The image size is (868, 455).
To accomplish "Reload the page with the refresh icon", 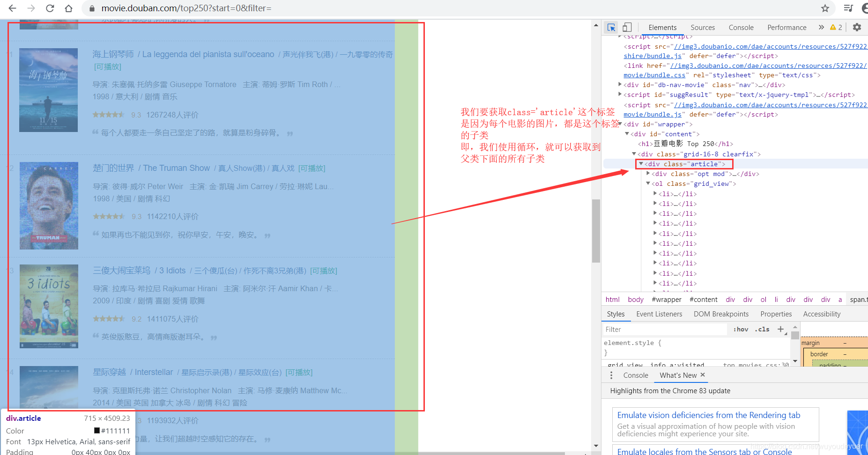I will pos(50,8).
